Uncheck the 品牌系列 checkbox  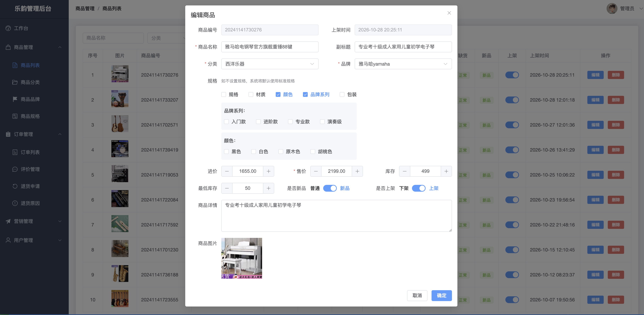305,94
